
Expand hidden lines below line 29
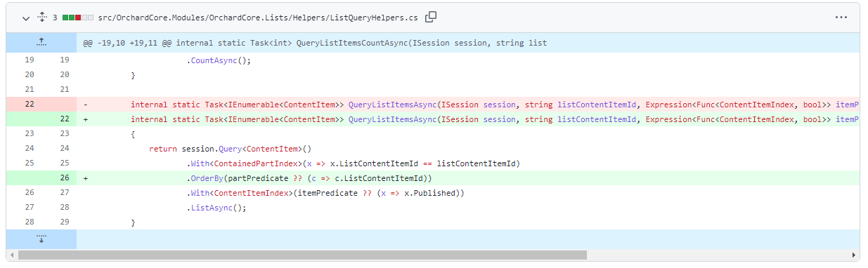tap(41, 239)
